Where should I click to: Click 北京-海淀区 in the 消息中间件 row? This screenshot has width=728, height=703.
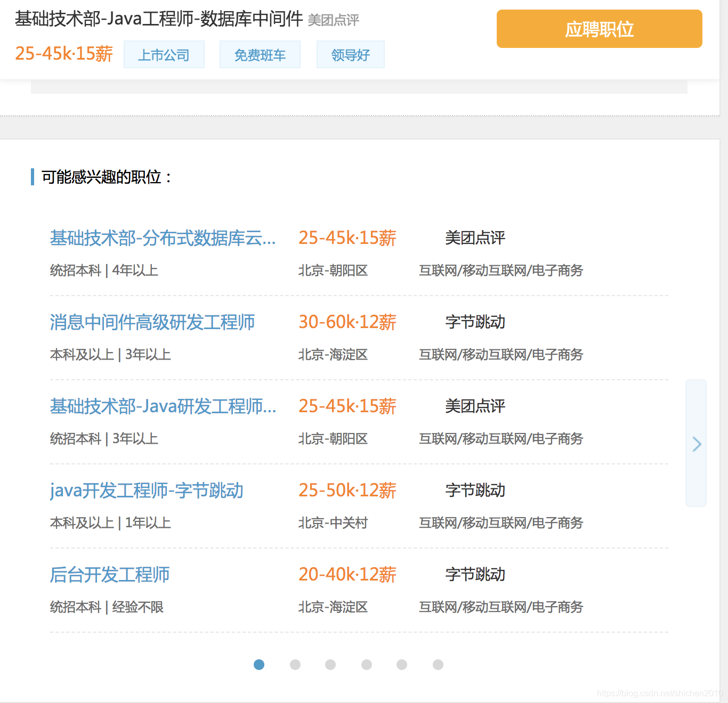pos(333,355)
